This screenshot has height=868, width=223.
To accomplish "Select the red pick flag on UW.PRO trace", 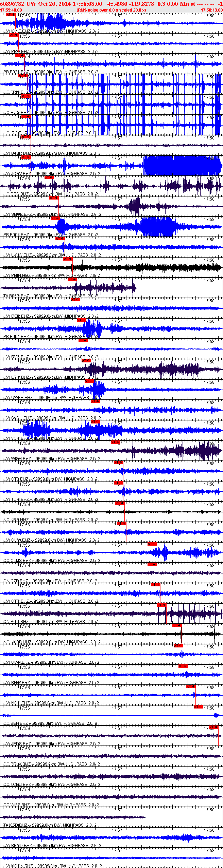I will click(14, 35).
